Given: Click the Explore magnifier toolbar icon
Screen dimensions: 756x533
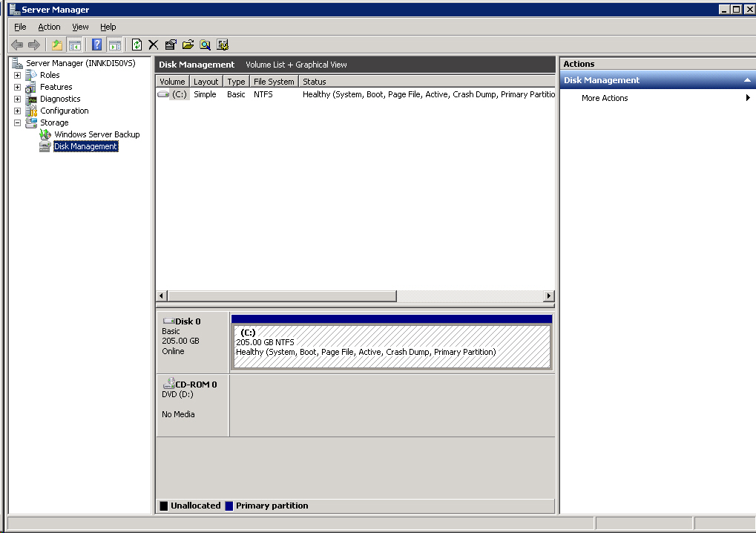Looking at the screenshot, I should point(206,45).
